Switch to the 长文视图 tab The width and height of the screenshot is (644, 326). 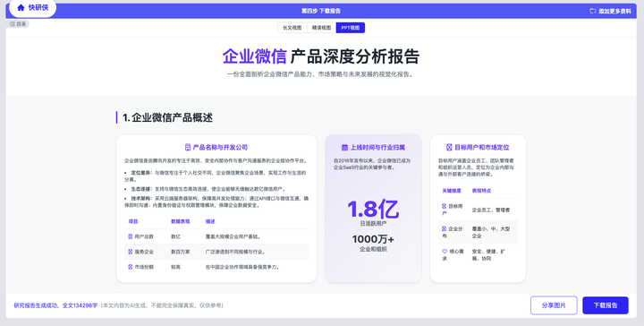pos(292,28)
